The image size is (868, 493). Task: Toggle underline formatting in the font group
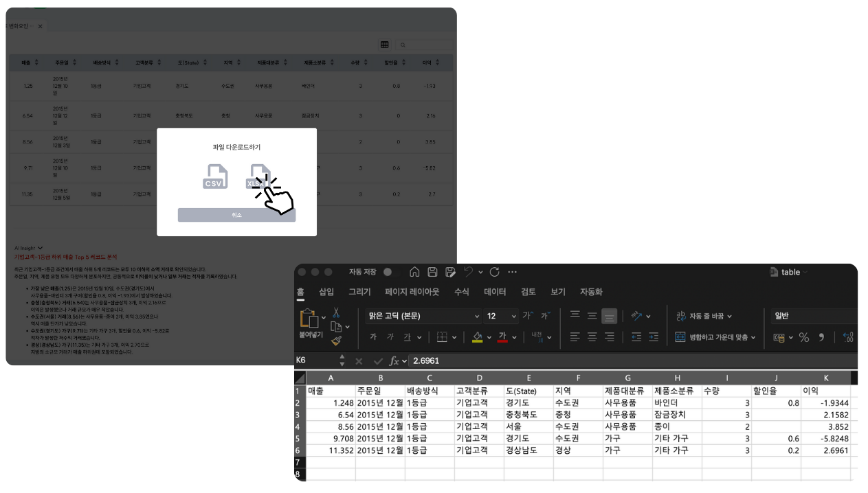coord(407,337)
